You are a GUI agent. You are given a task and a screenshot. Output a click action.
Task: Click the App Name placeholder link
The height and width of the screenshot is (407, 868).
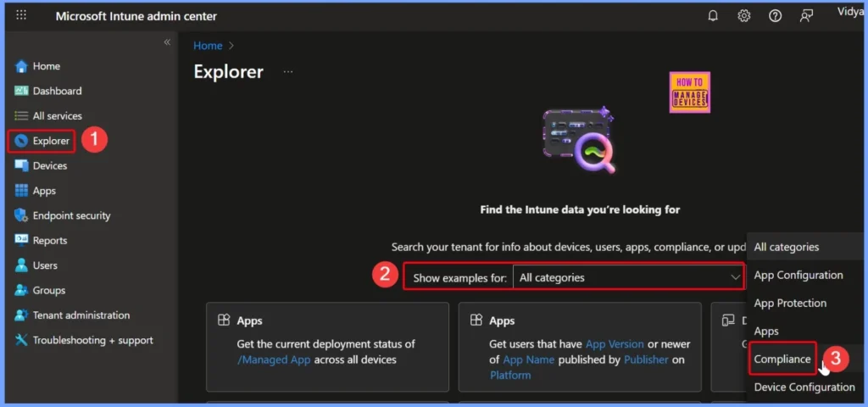pyautogui.click(x=529, y=360)
